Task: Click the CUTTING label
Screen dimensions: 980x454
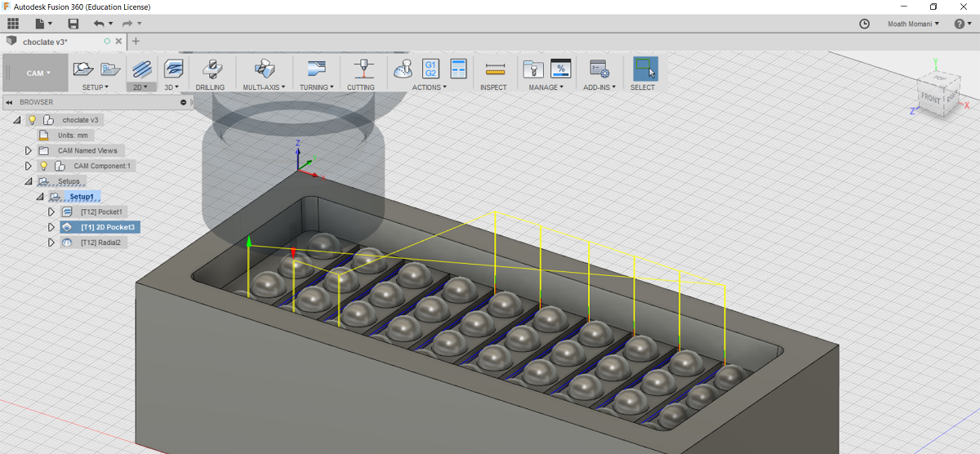Action: (x=361, y=87)
